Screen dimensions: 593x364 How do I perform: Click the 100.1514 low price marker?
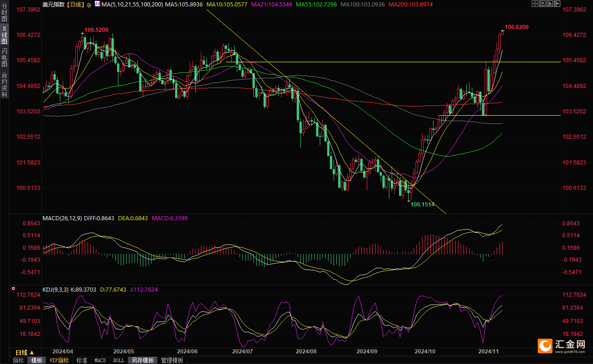click(x=423, y=204)
